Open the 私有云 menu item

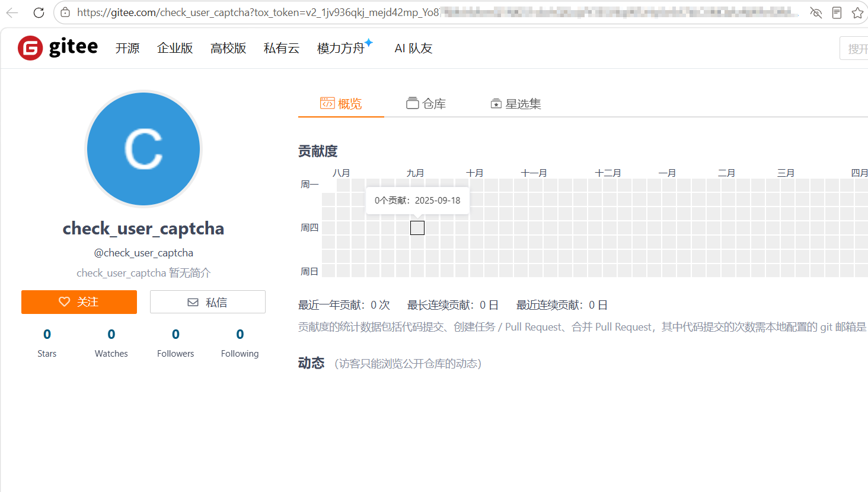click(282, 48)
